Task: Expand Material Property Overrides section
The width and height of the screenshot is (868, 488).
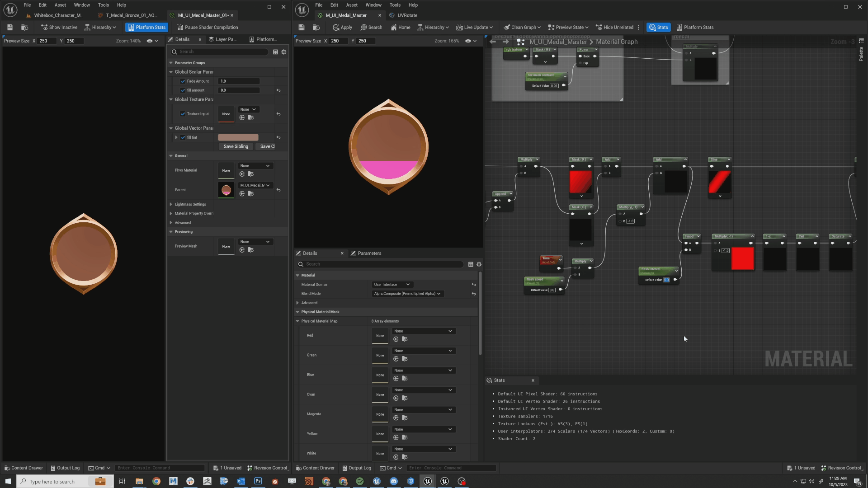Action: click(x=171, y=214)
